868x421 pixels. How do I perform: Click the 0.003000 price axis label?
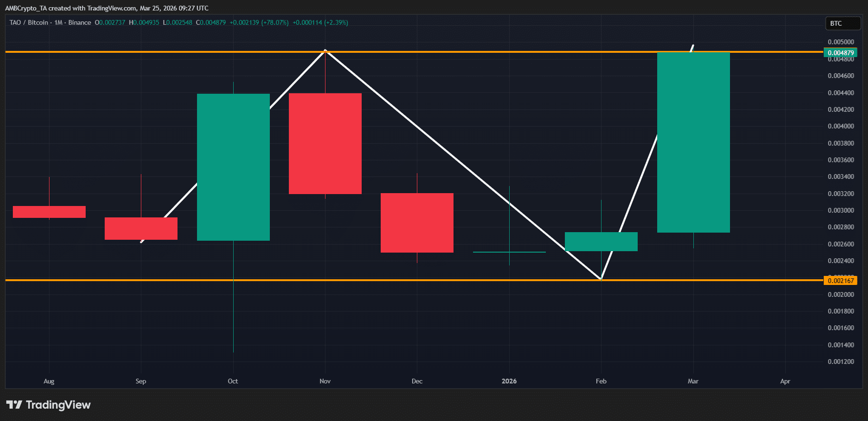tap(840, 210)
